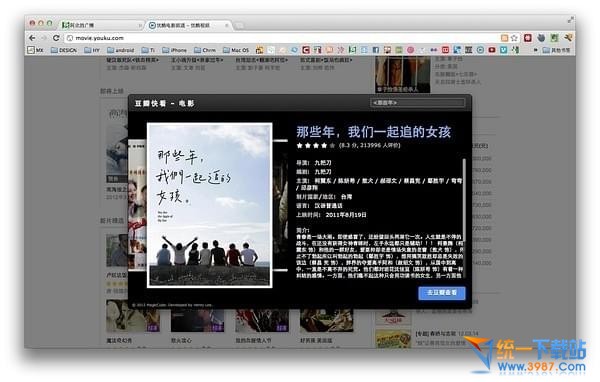Image resolution: width=600 pixels, height=382 pixels.
Task: Click the 去豆瓣查看 blue button
Action: pyautogui.click(x=442, y=292)
